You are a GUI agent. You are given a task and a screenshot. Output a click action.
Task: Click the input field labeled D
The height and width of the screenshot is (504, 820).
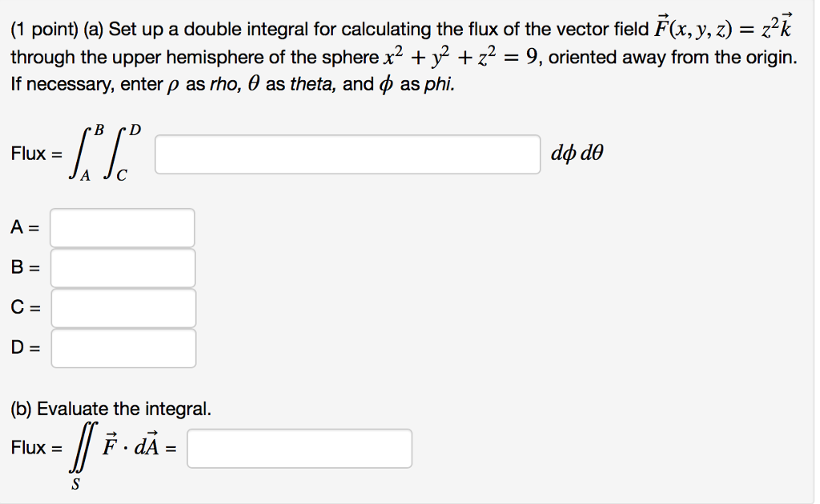pos(122,348)
